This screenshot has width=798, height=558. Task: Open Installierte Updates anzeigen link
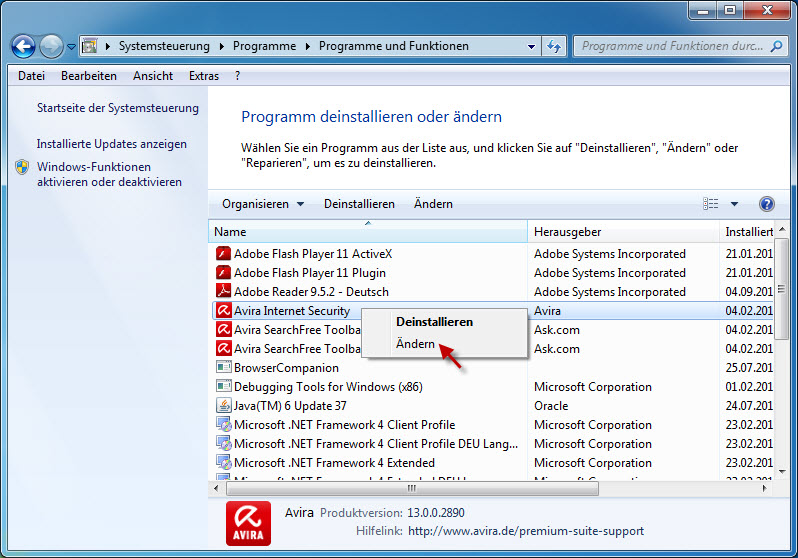coord(111,144)
